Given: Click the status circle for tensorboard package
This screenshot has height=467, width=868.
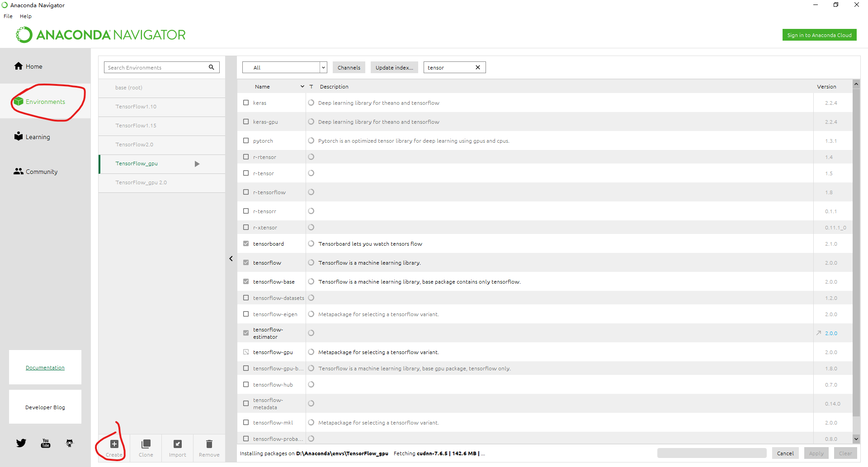Looking at the screenshot, I should [311, 243].
